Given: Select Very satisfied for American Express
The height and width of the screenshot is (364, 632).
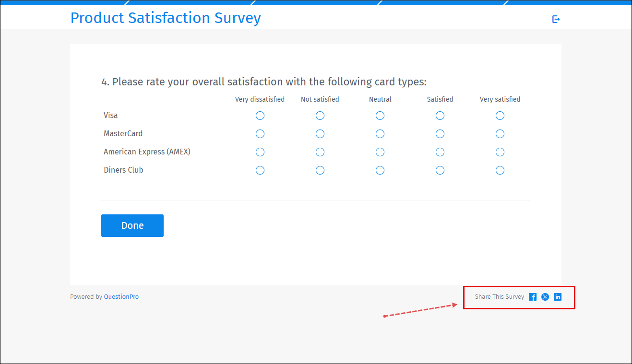Looking at the screenshot, I should click(x=500, y=152).
